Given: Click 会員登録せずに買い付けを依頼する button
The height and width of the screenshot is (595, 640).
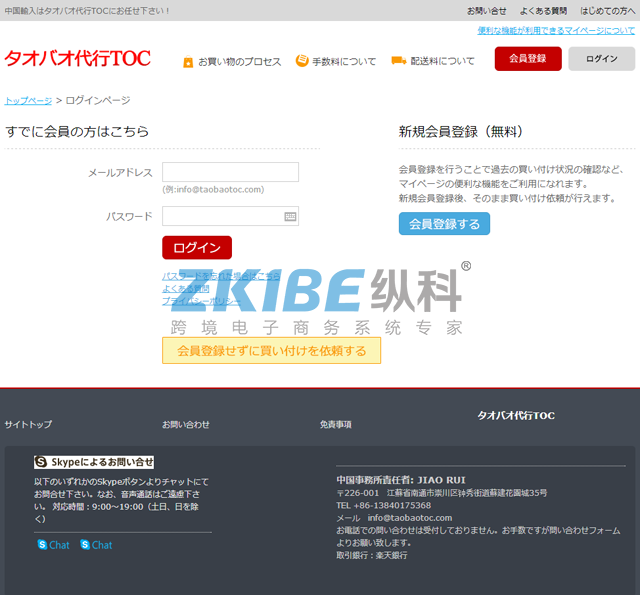Looking at the screenshot, I should coord(271,351).
